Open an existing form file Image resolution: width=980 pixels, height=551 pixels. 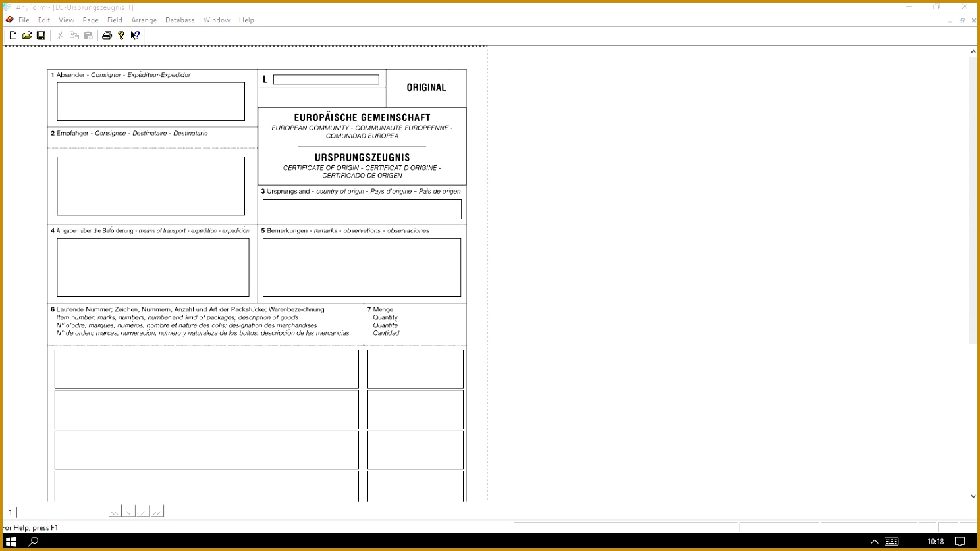(26, 35)
